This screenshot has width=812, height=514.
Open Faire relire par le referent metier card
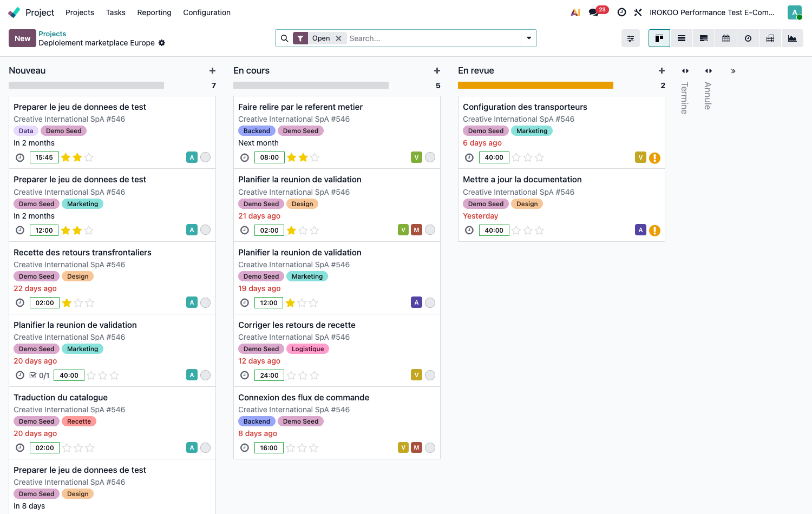pyautogui.click(x=337, y=133)
